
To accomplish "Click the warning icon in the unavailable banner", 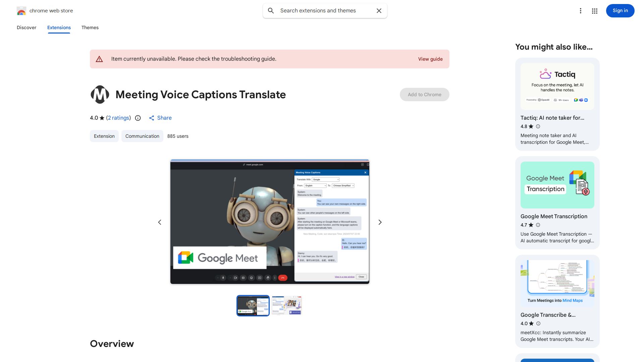I will coord(99,59).
